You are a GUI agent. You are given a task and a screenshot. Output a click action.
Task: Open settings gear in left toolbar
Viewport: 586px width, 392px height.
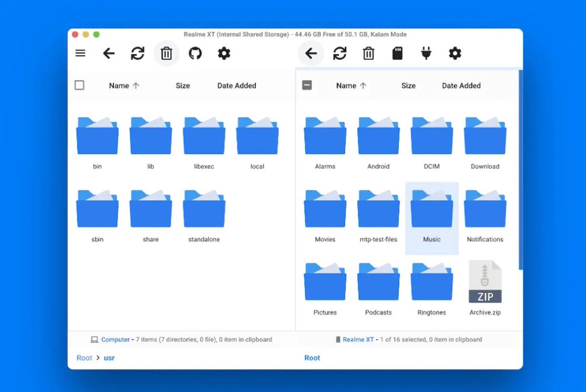[x=224, y=53]
